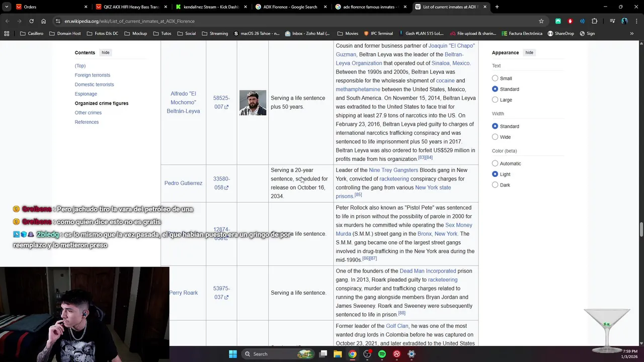Click the green extension icon in toolbar

click(x=558, y=21)
